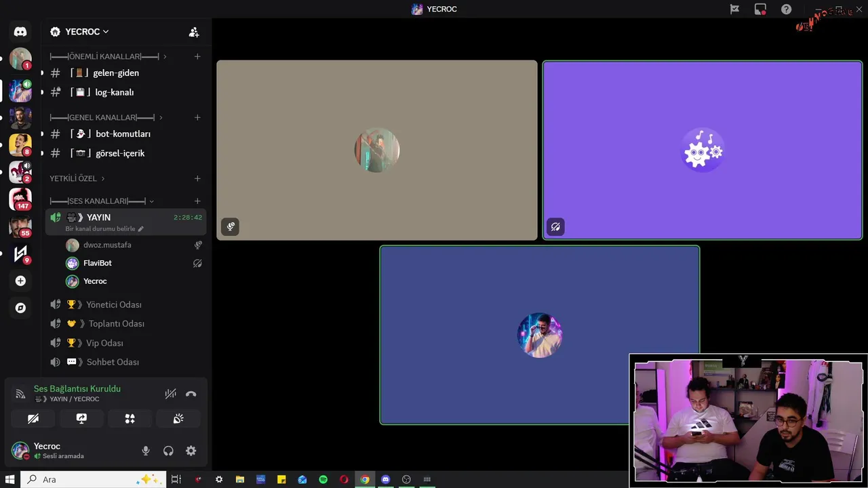Disconnect from voice with the hang-up icon
Viewport: 868px width, 488px height.
(x=191, y=394)
